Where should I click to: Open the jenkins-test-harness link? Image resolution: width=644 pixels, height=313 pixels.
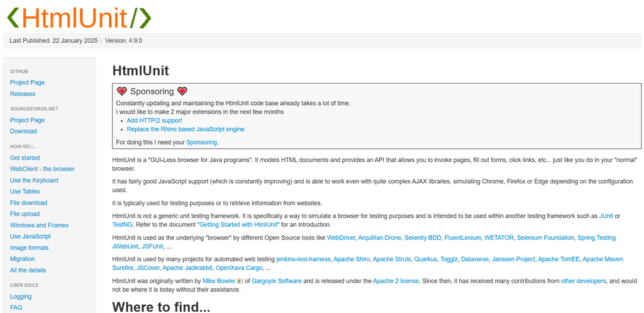pyautogui.click(x=303, y=259)
